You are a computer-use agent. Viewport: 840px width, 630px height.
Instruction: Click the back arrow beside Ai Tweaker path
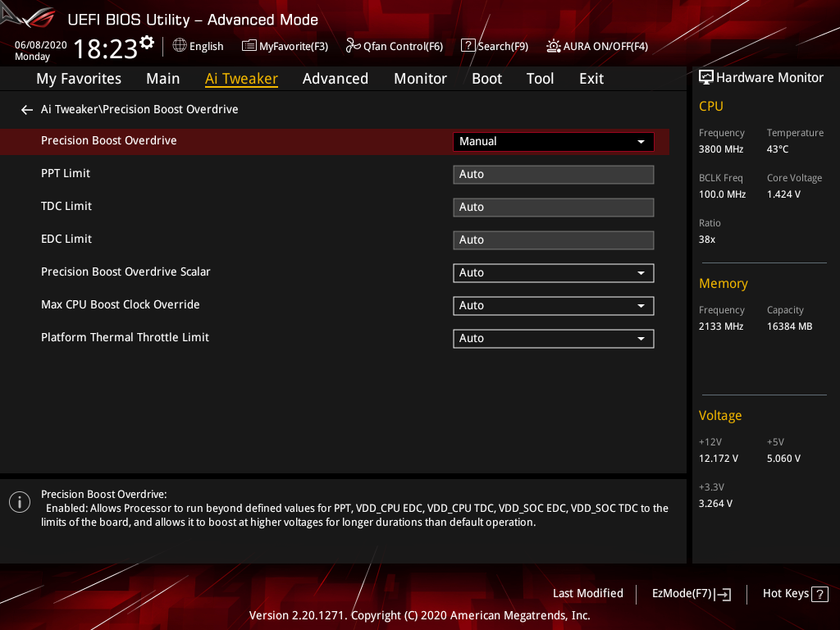point(27,110)
